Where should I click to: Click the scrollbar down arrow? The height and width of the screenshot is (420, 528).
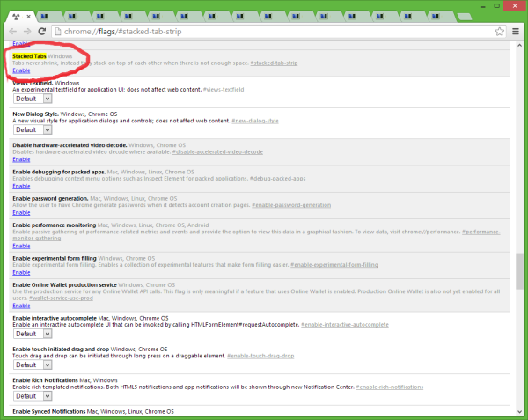[519, 412]
